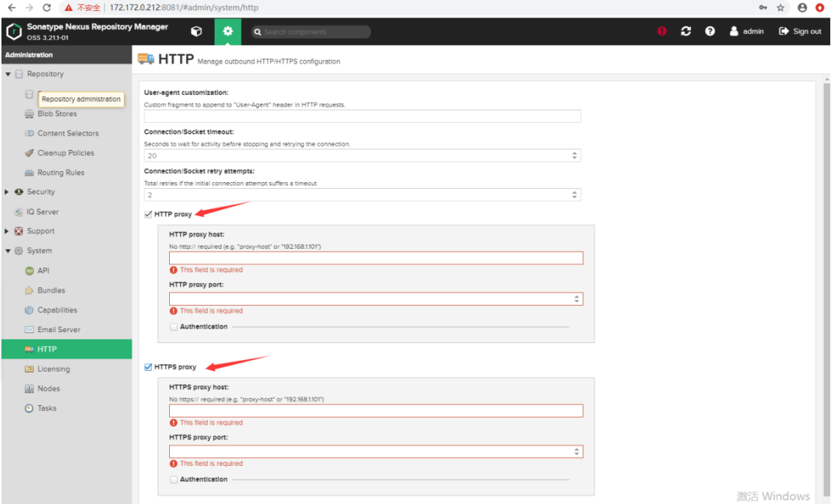This screenshot has width=831, height=504.
Task: Click the Capabilities icon
Action: (29, 309)
